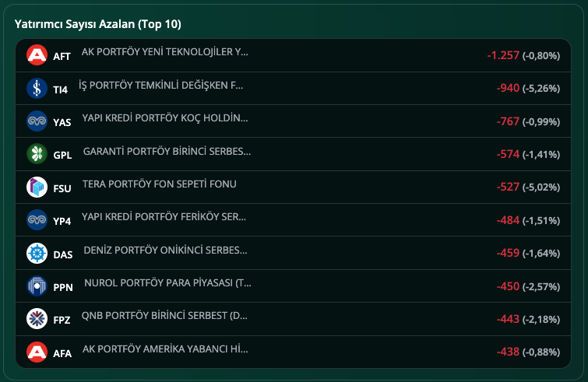Click the (-1,64%) percentage
Screen dimensions: 588x382
point(541,254)
